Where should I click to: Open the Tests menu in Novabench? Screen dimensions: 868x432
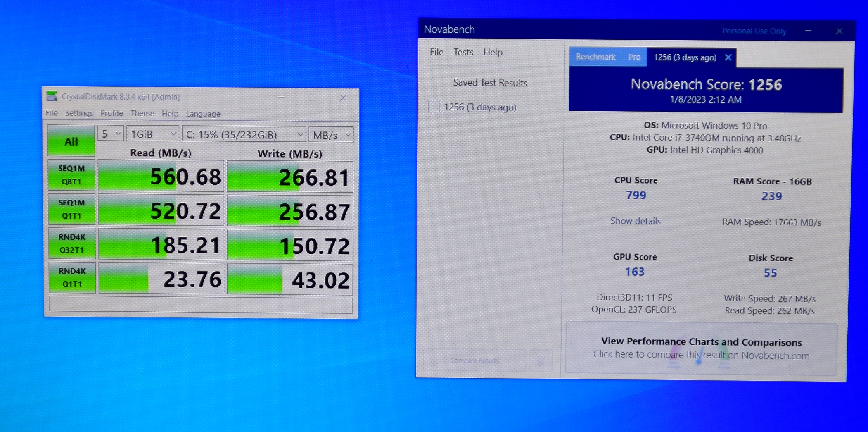[x=463, y=52]
